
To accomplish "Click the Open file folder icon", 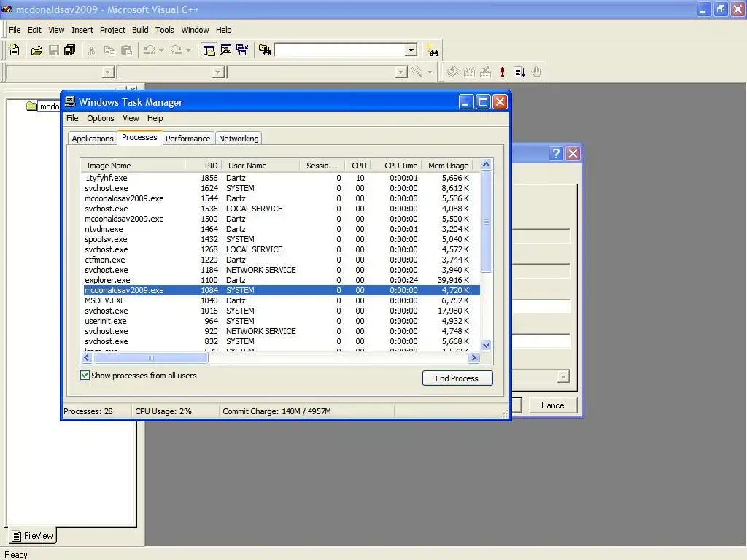I will [36, 50].
